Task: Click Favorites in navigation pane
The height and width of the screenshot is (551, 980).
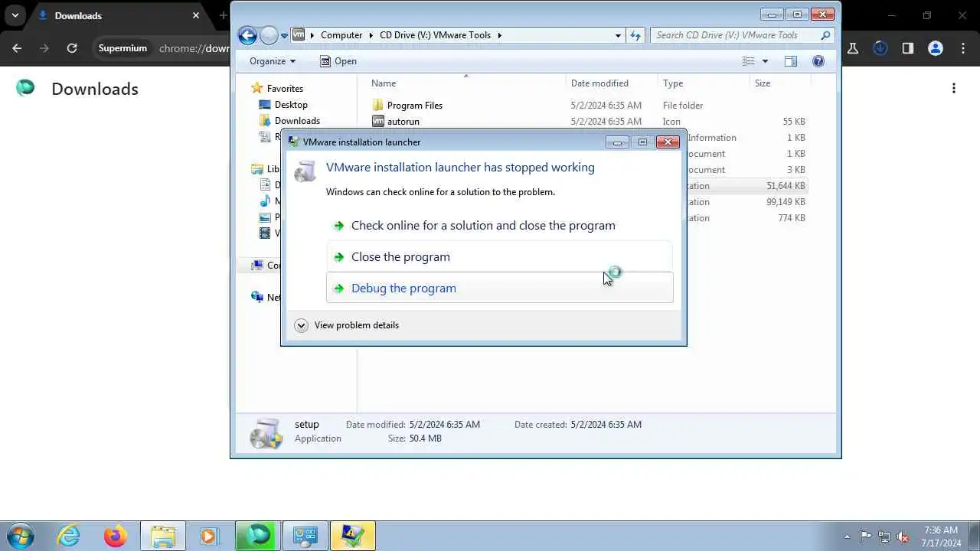Action: pos(277,89)
